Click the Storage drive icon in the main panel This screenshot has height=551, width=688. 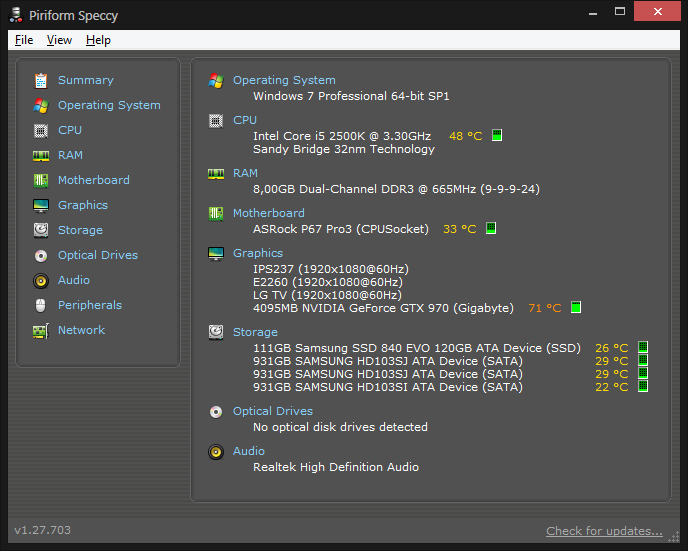216,333
